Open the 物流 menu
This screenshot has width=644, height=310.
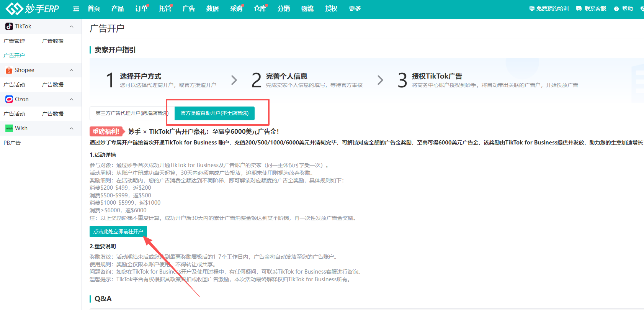click(x=307, y=9)
